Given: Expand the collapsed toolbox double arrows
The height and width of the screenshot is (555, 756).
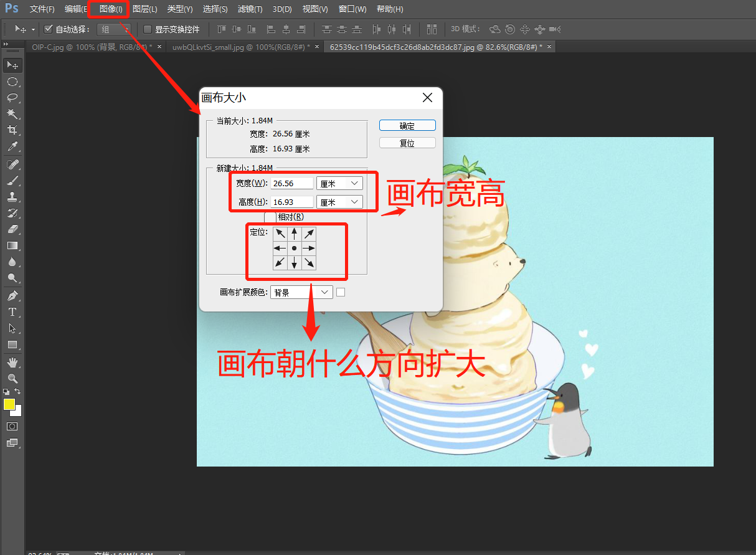Looking at the screenshot, I should 6,44.
